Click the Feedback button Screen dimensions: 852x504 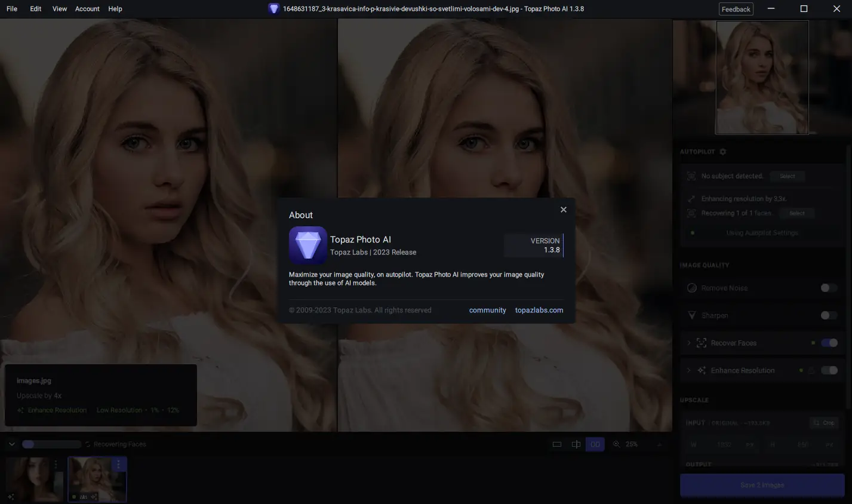coord(736,9)
